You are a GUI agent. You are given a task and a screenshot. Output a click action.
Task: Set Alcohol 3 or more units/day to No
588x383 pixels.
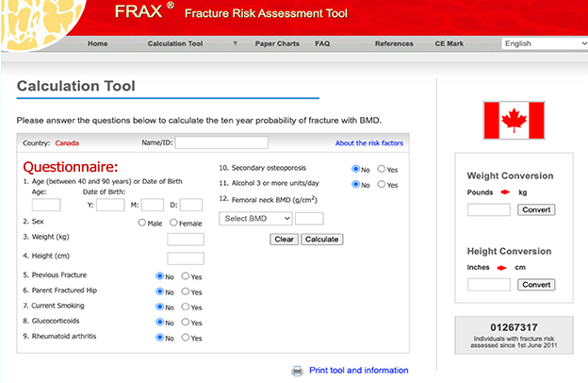click(355, 184)
